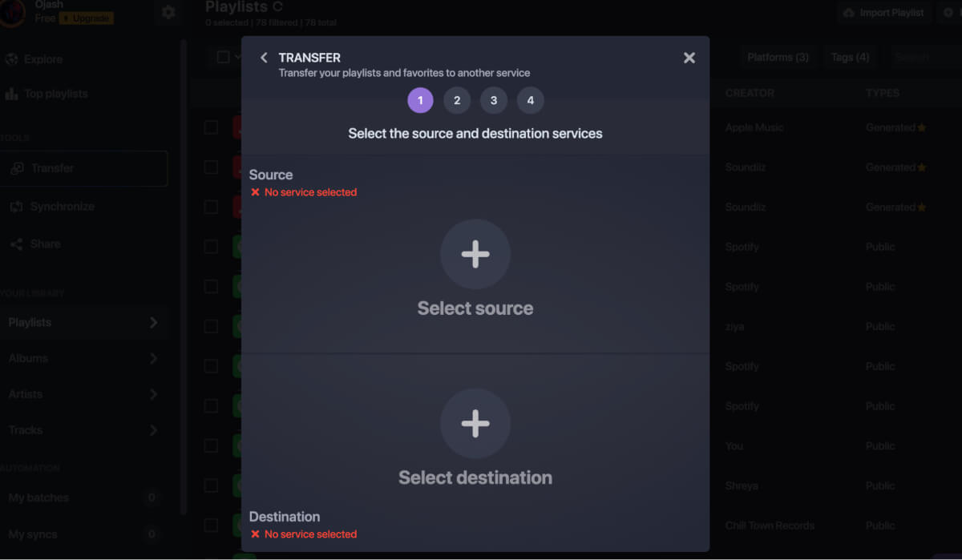Click the settings gear icon
The image size is (962, 560).
(x=168, y=13)
